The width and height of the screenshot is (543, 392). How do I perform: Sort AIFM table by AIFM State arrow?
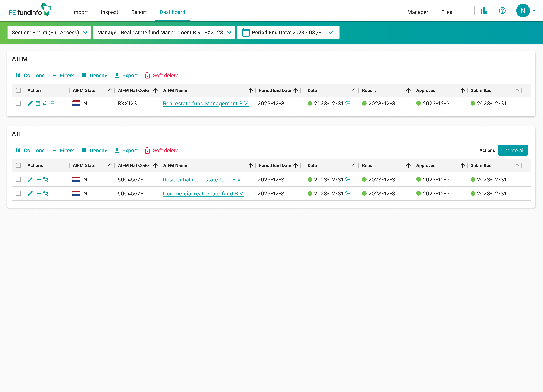pos(110,90)
